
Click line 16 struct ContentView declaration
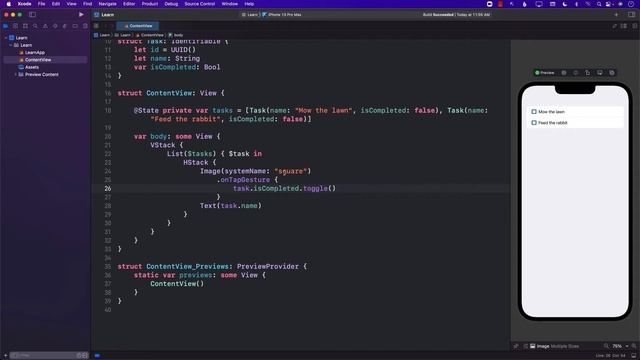(171, 93)
